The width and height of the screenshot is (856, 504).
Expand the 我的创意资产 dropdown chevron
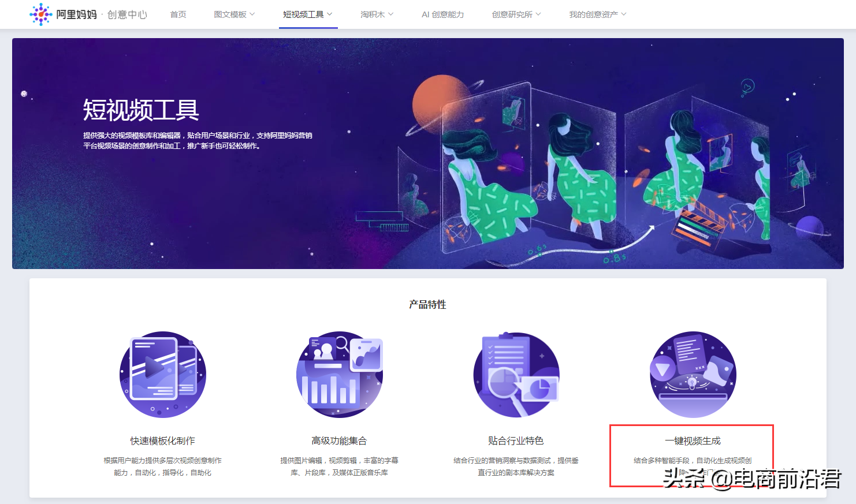624,14
